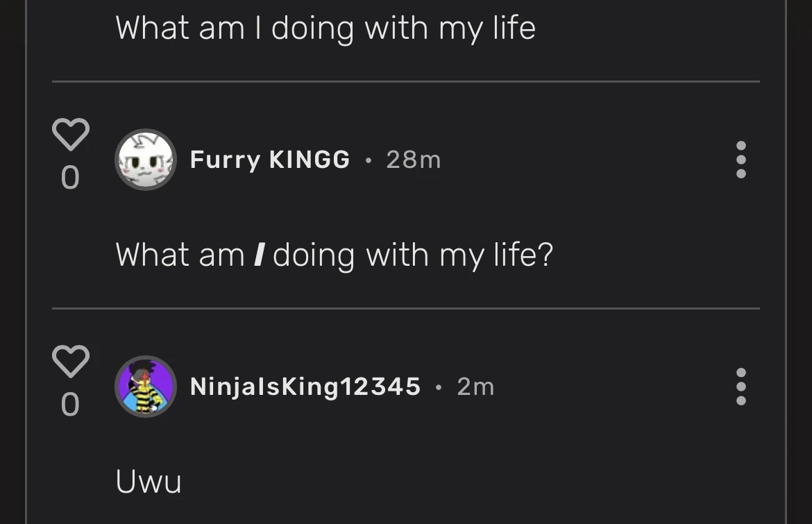
Task: Click Furry KINGG's white cat avatar
Action: pos(145,160)
